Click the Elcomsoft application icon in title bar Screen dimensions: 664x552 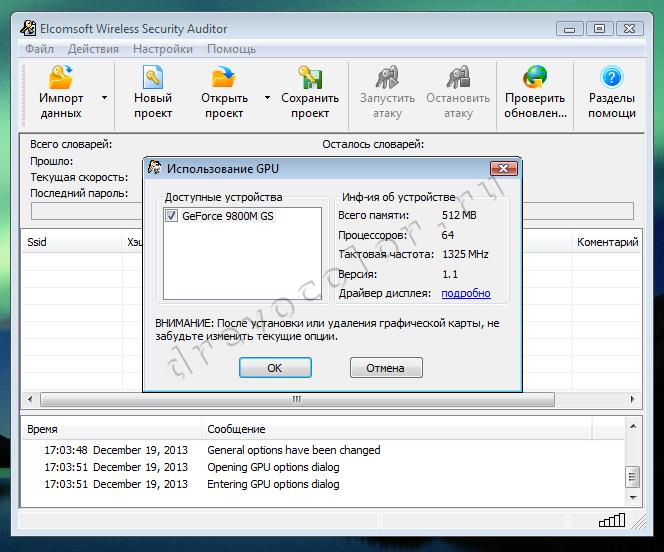tap(28, 28)
